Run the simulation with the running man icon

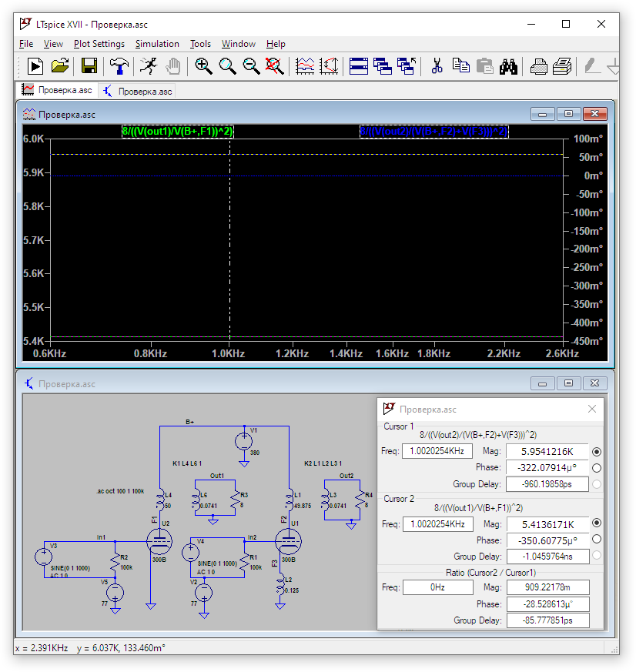coord(149,66)
